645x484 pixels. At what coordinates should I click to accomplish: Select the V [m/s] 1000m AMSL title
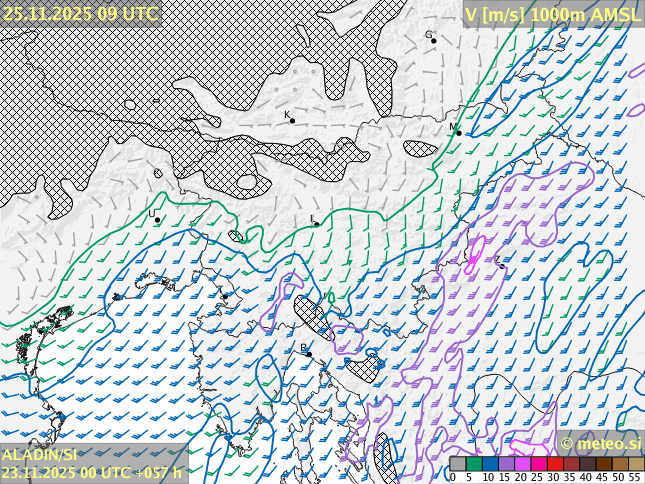[553, 14]
